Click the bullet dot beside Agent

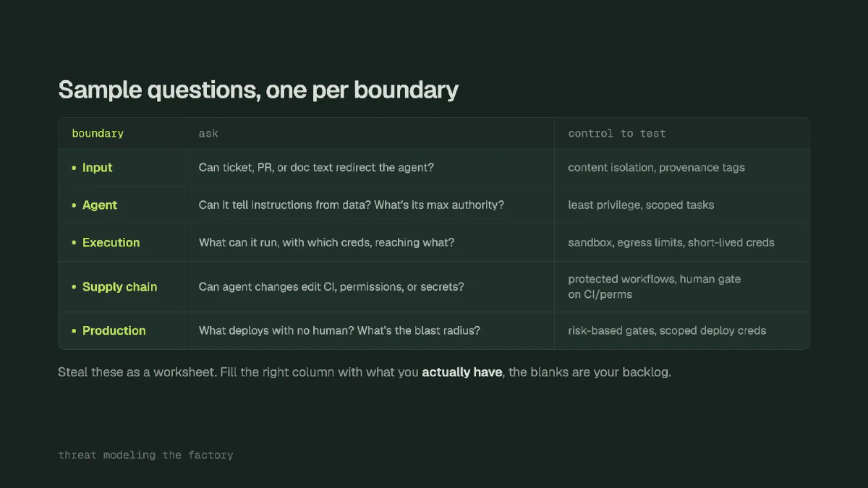coord(74,205)
